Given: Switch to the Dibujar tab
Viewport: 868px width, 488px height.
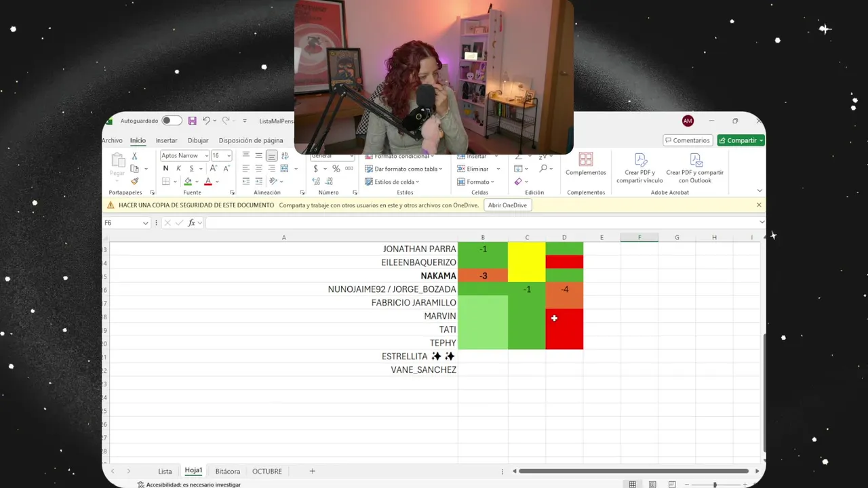Looking at the screenshot, I should [198, 140].
